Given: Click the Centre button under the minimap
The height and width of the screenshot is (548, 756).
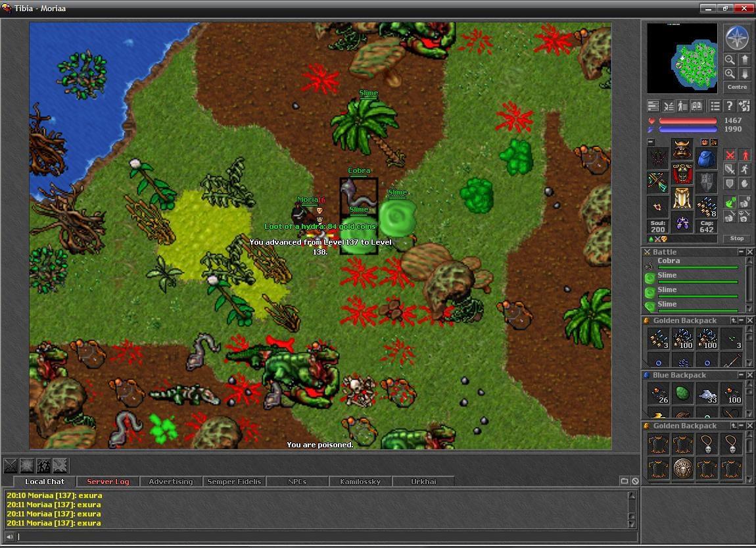Looking at the screenshot, I should 737,87.
